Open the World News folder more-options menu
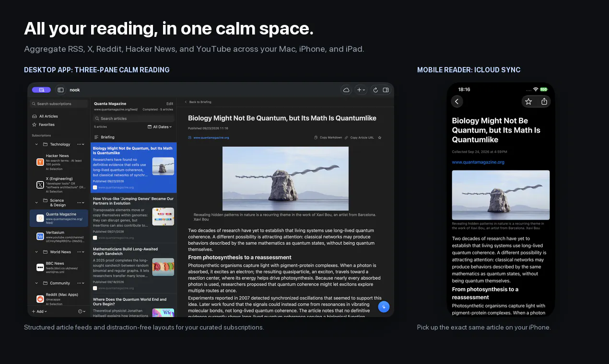 click(81, 252)
